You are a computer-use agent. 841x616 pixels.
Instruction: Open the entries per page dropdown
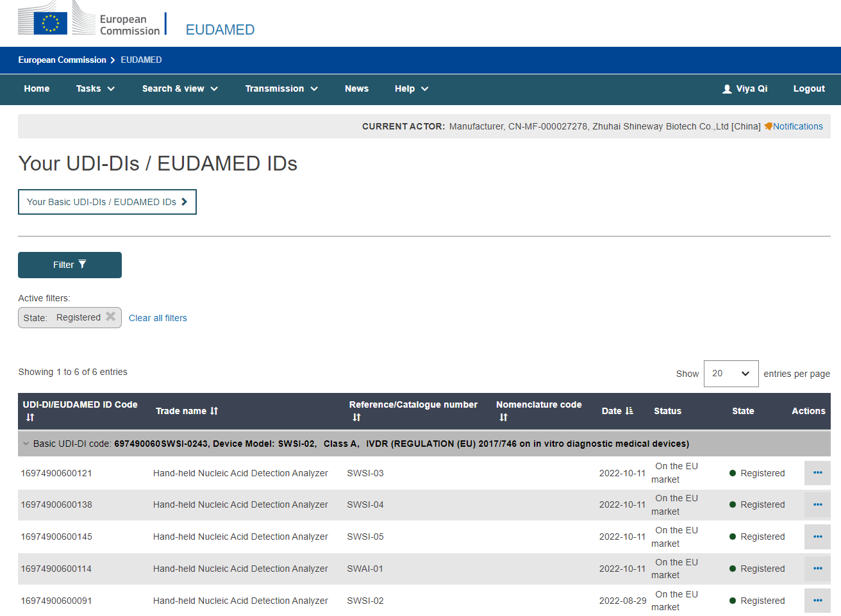click(x=731, y=374)
